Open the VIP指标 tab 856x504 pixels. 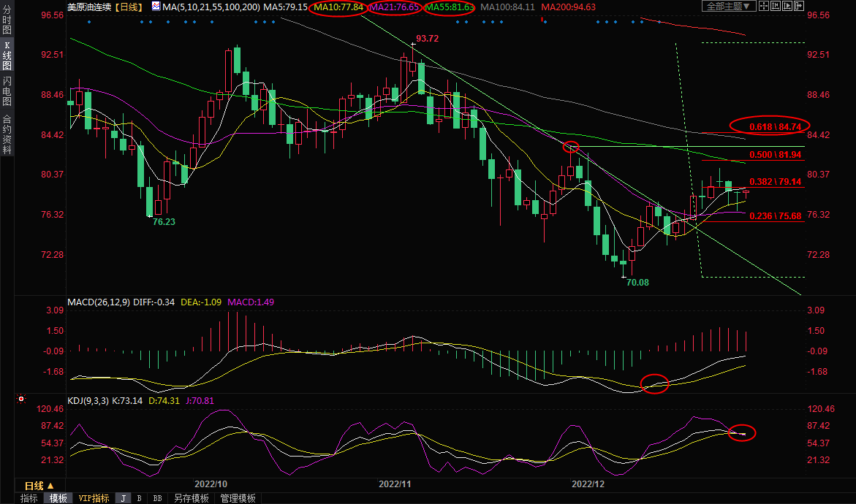coord(94,498)
